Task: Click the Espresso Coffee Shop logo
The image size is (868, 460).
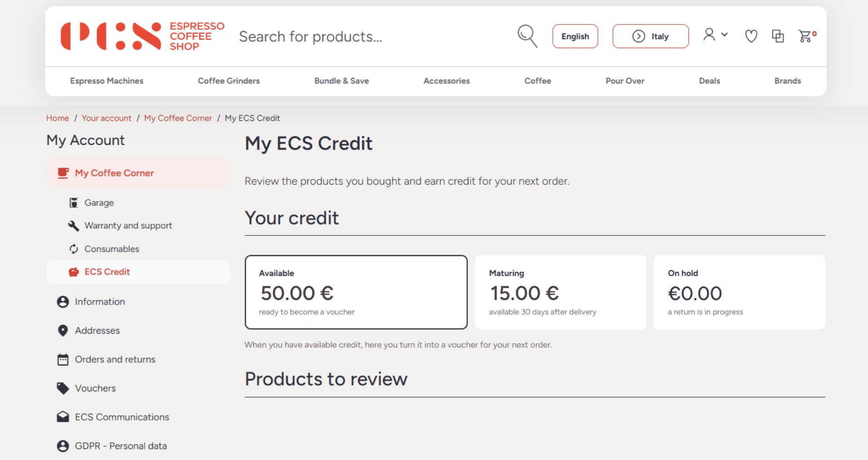Action: click(x=143, y=36)
